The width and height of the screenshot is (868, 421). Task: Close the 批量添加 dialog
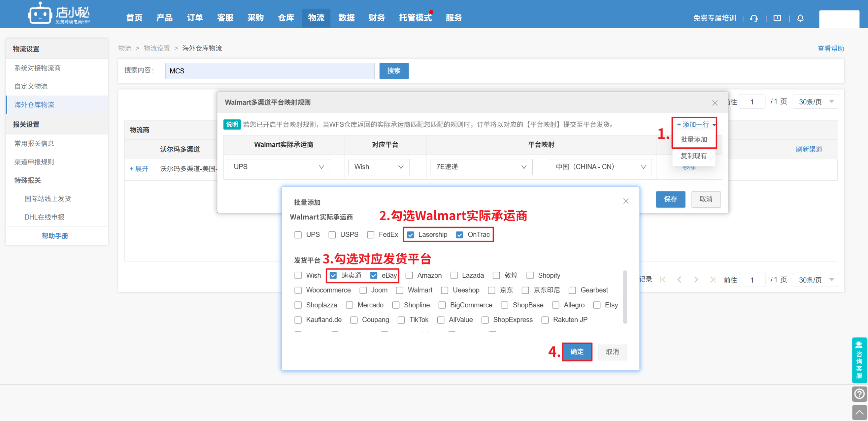(x=626, y=201)
